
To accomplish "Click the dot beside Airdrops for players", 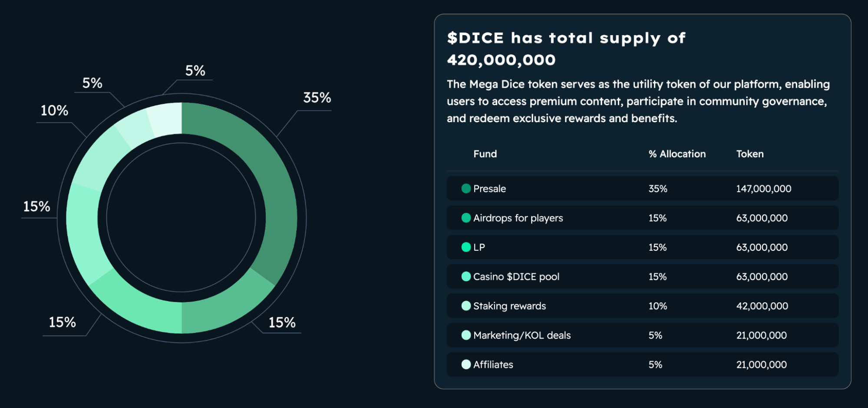I will pos(466,218).
